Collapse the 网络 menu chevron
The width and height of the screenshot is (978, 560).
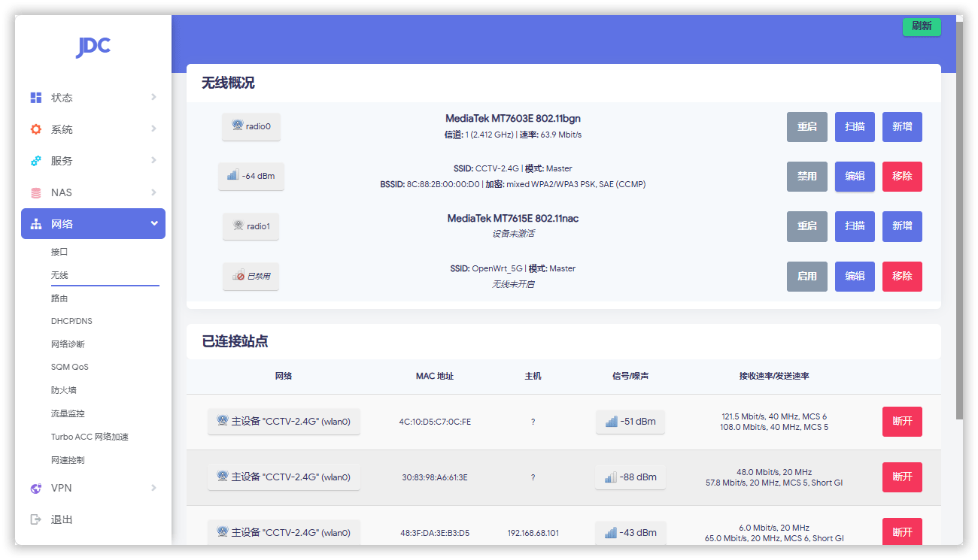[153, 223]
